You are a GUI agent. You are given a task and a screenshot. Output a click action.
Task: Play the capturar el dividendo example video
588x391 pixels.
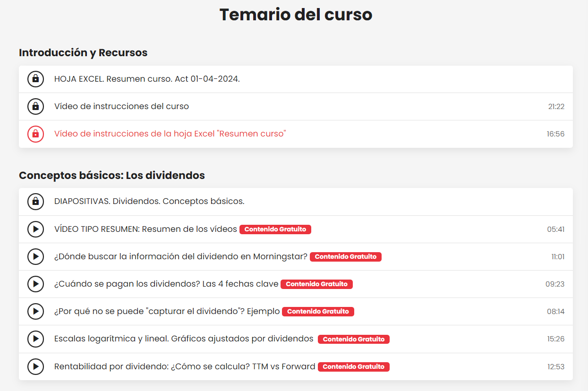coord(35,311)
